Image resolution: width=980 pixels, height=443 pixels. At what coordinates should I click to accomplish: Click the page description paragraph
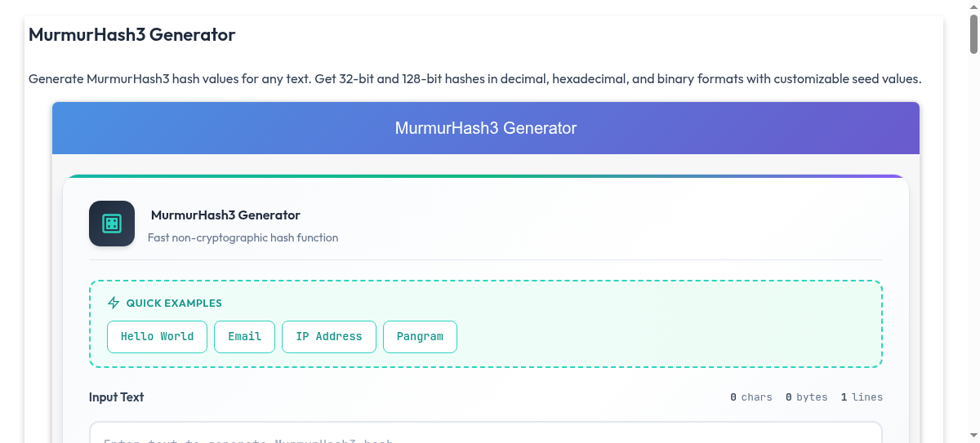474,79
